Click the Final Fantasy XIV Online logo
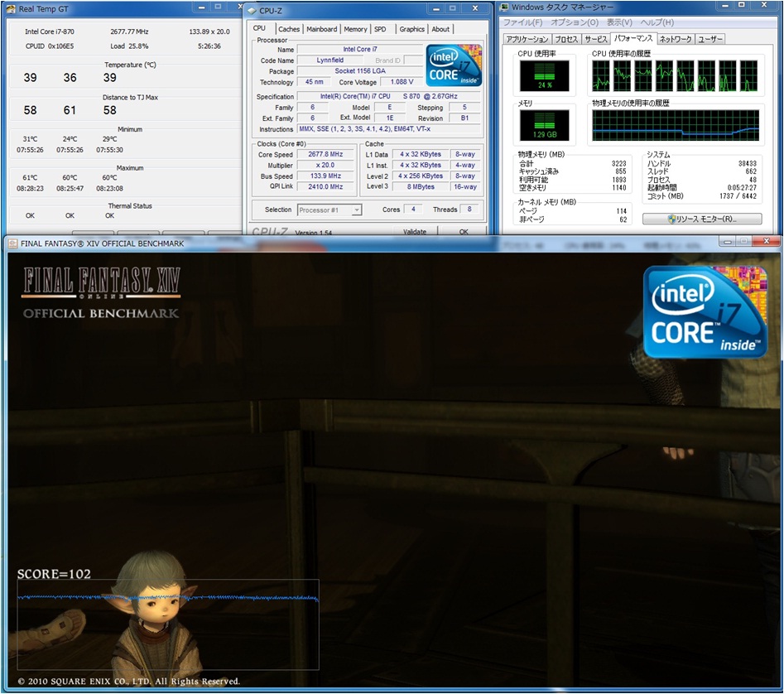The image size is (784, 694). tap(102, 282)
